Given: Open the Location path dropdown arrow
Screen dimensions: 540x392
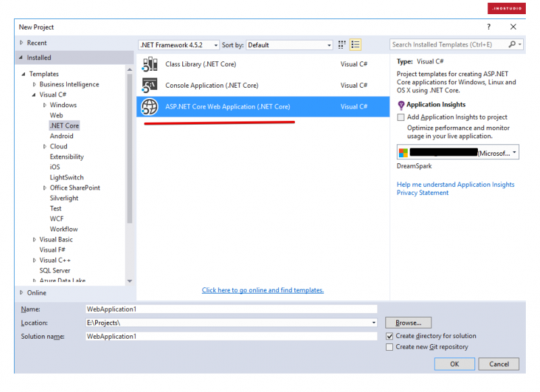Looking at the screenshot, I should [374, 323].
